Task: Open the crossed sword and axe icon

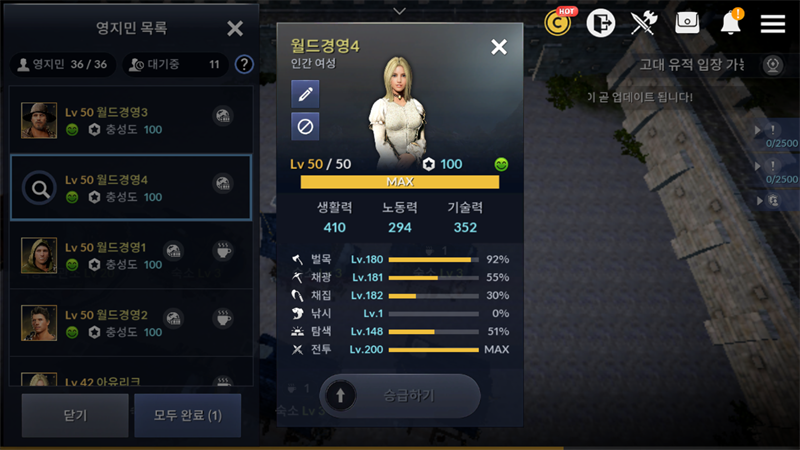Action: [644, 23]
